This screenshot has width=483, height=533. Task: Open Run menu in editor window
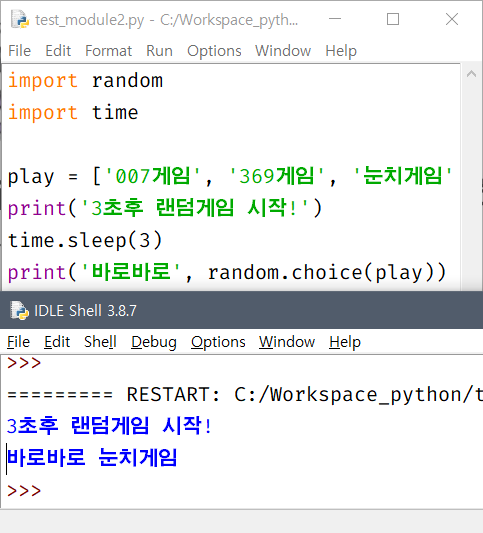(159, 51)
